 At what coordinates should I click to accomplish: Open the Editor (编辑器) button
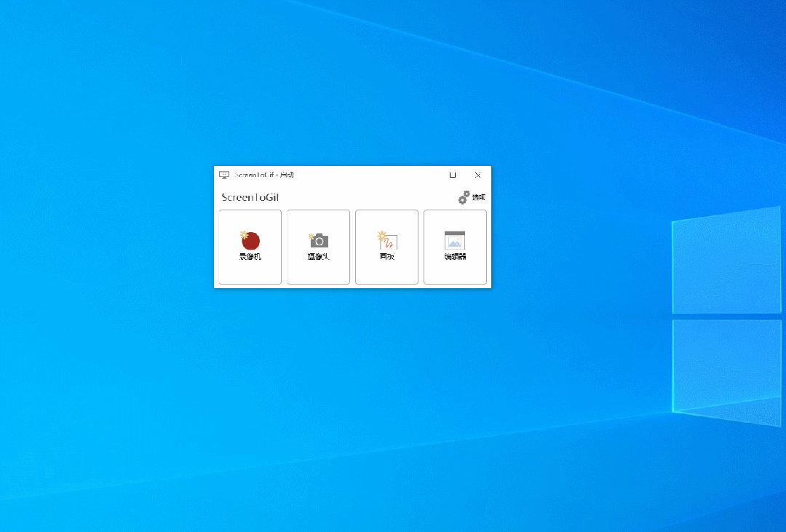[455, 247]
